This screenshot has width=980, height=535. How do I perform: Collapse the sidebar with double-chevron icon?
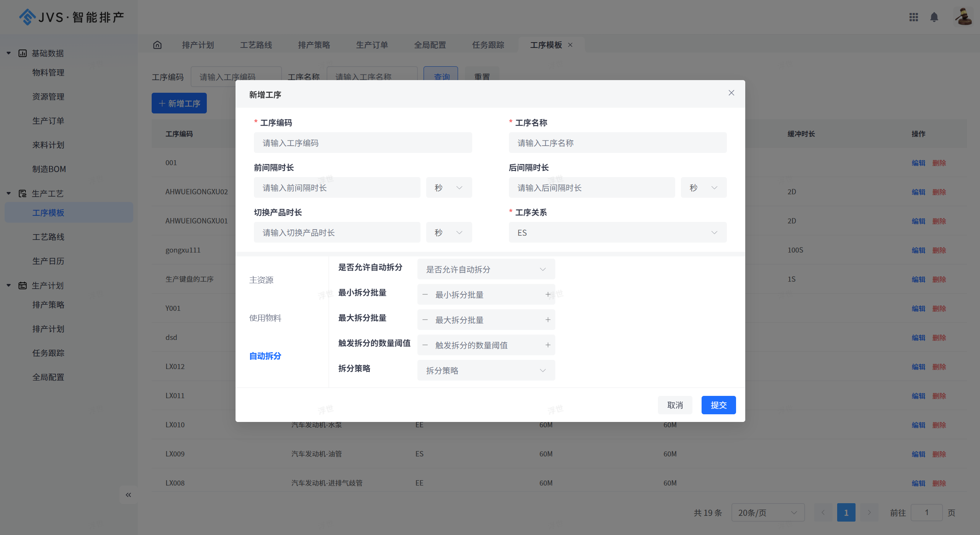(x=128, y=495)
